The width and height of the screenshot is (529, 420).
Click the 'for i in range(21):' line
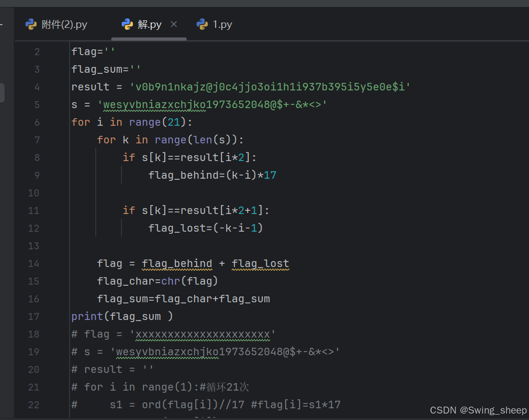tap(132, 123)
